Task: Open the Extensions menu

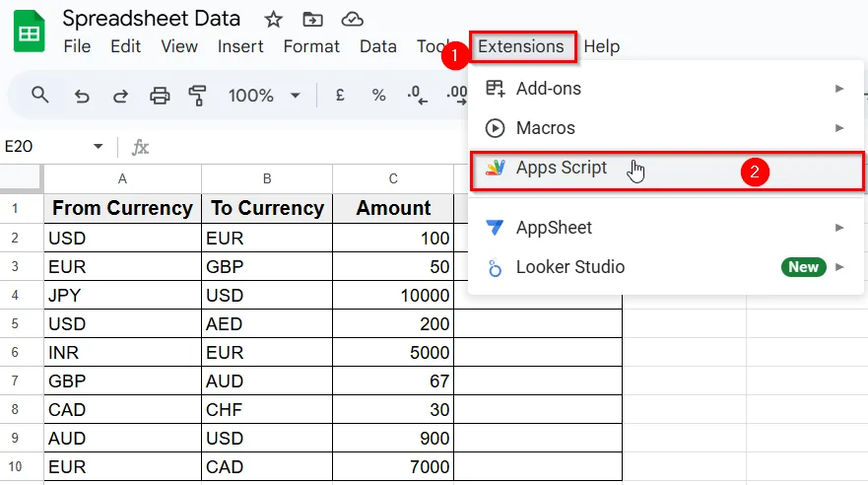Action: click(x=521, y=46)
